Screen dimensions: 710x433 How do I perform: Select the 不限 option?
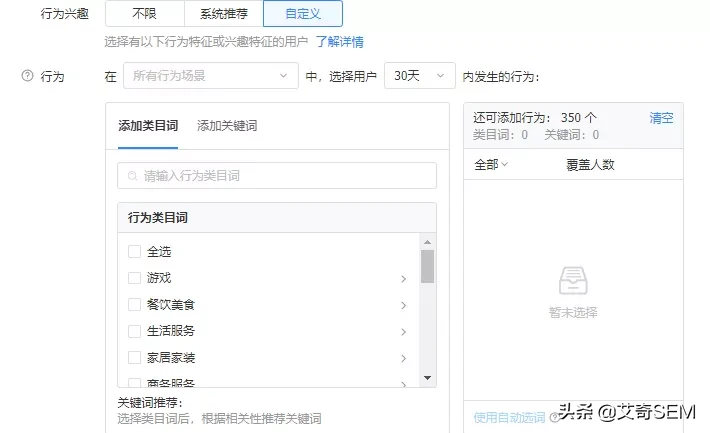[x=145, y=14]
